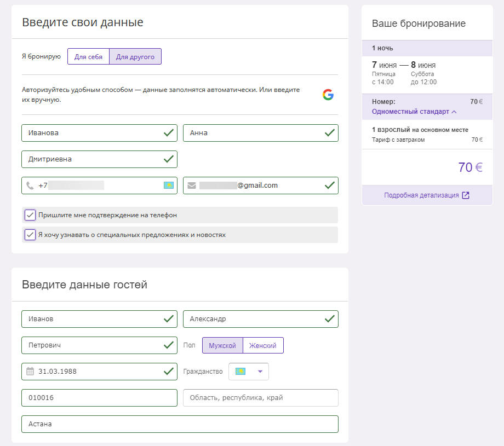Select the Для другого booking tab
This screenshot has width=504, height=446.
click(x=135, y=56)
